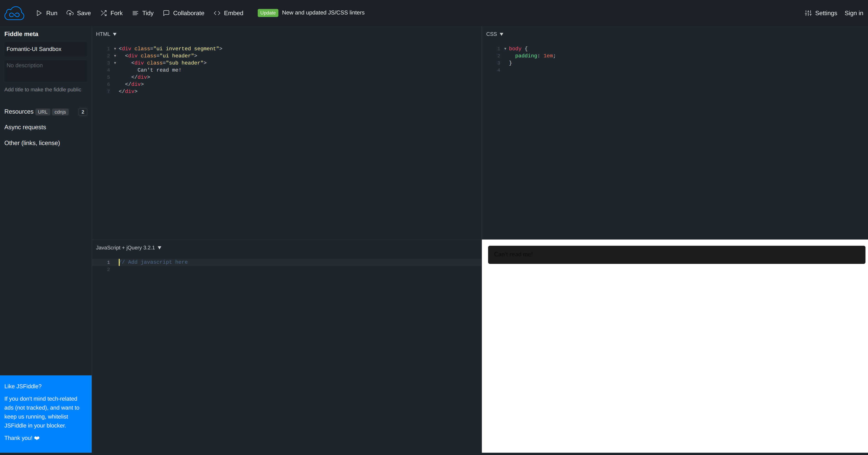Click the Tidy lines icon

(136, 13)
